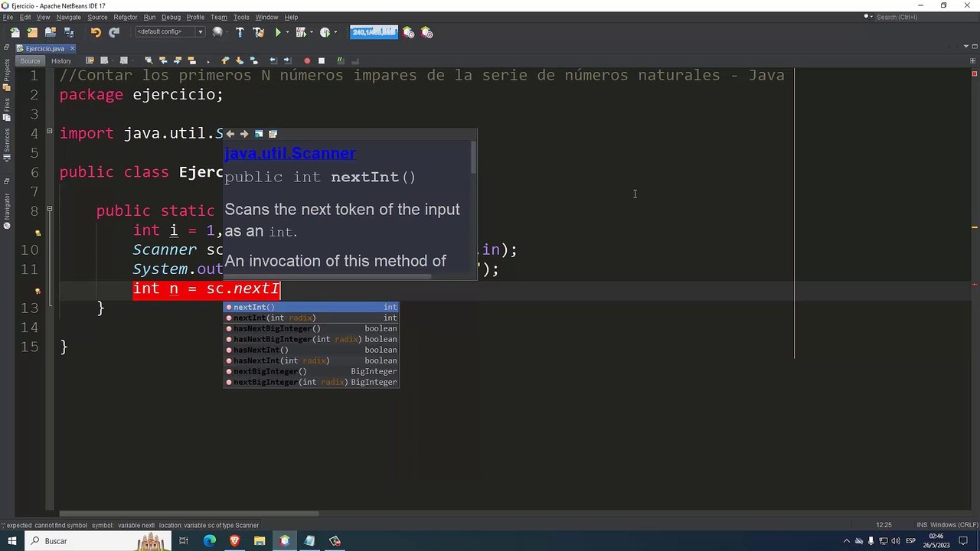Open the Refactor menu
Image resolution: width=980 pixels, height=551 pixels.
(126, 17)
